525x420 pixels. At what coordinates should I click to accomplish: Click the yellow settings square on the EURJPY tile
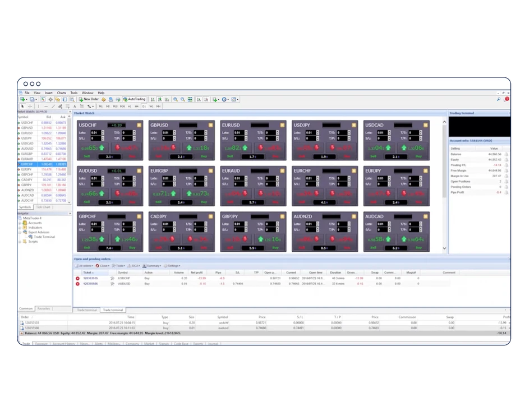[426, 170]
